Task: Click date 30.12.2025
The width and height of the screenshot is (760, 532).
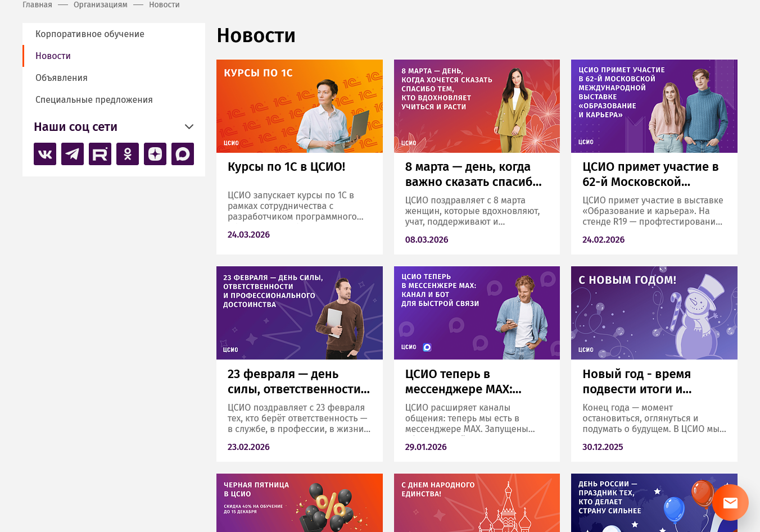Action: tap(603, 447)
